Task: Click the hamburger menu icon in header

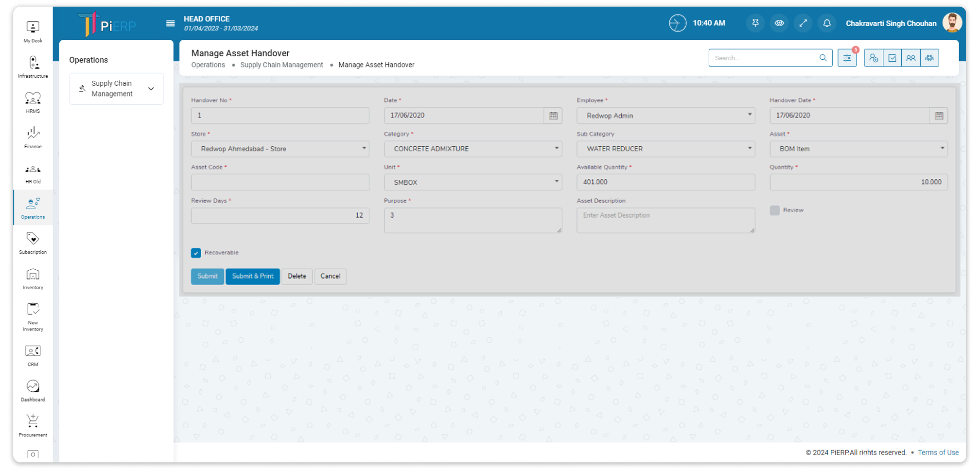Action: (x=170, y=24)
